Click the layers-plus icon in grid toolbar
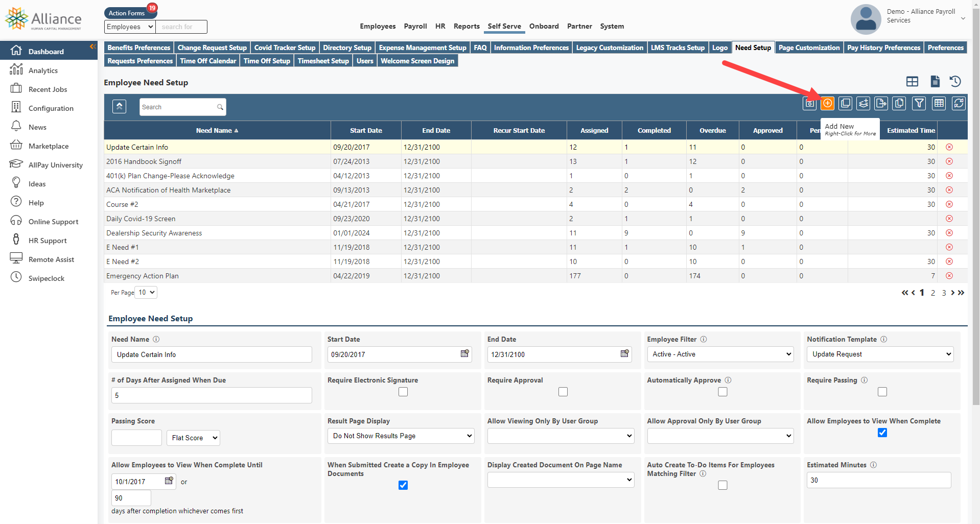The height and width of the screenshot is (524, 980). click(864, 104)
